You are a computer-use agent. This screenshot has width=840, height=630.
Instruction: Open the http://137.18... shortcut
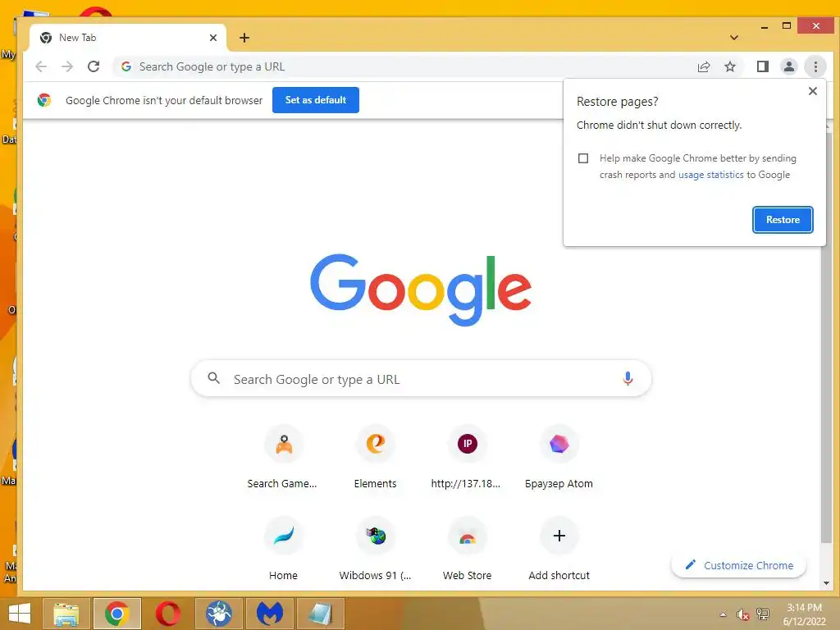click(x=467, y=456)
